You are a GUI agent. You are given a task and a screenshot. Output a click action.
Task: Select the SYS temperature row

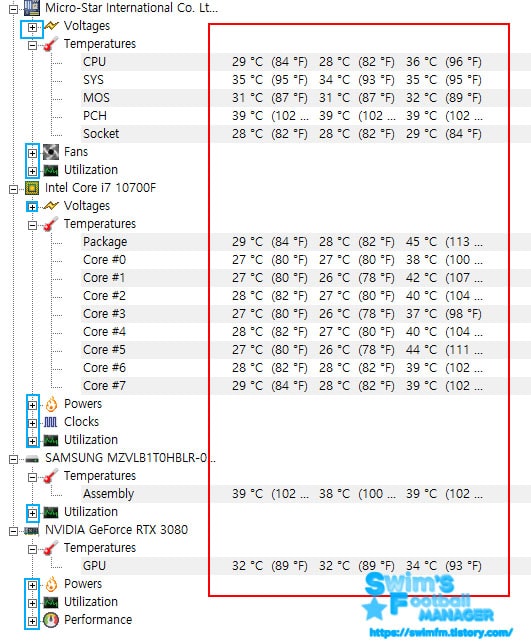pos(306,80)
